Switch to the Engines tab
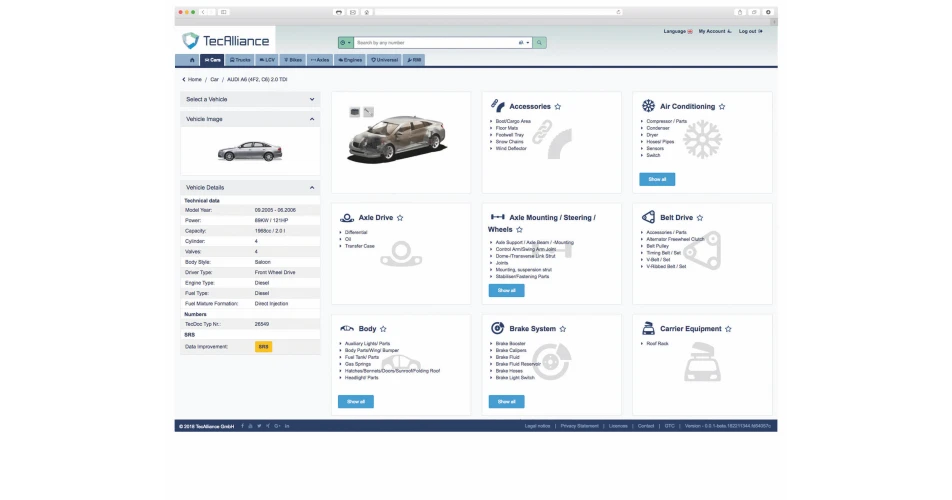 [350, 60]
